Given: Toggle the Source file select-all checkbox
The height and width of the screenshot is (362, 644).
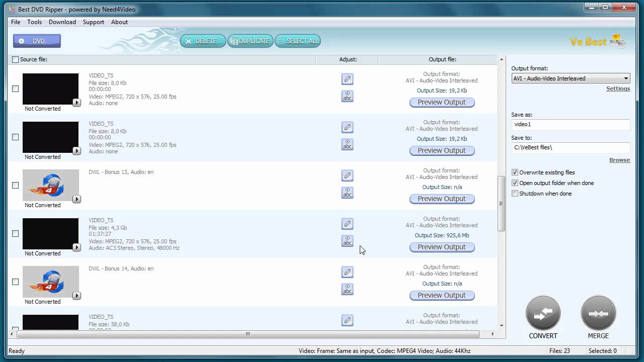Looking at the screenshot, I should tap(15, 59).
